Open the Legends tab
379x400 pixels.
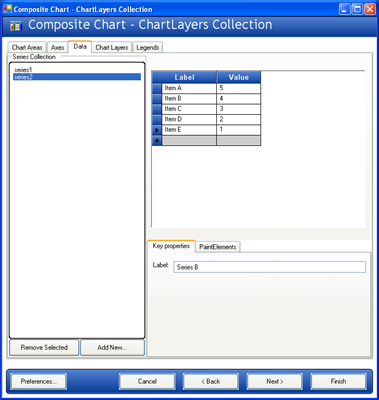point(148,47)
